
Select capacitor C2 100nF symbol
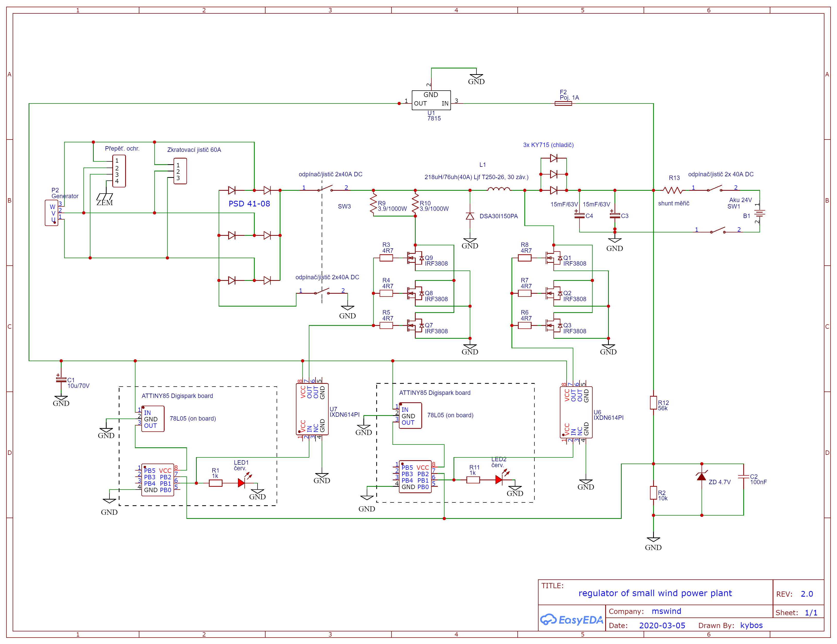(x=744, y=477)
